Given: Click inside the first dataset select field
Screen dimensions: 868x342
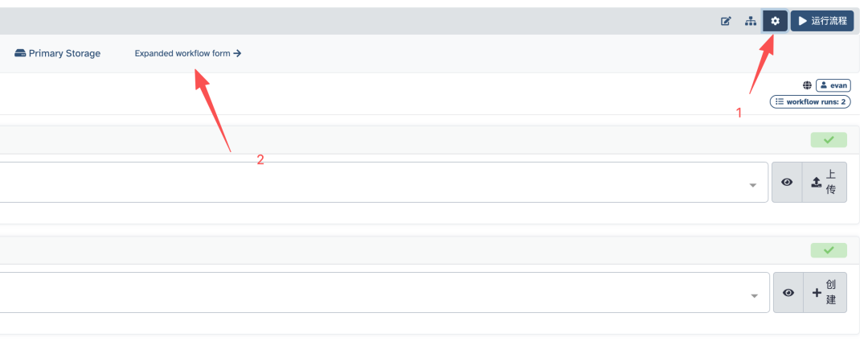Looking at the screenshot, I should (383, 183).
